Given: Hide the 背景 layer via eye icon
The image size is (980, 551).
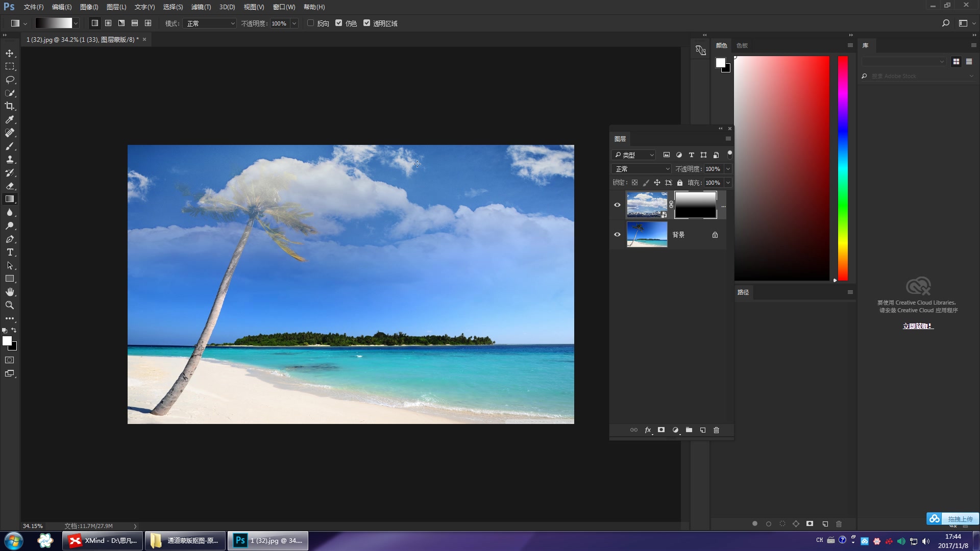Looking at the screenshot, I should pyautogui.click(x=617, y=235).
